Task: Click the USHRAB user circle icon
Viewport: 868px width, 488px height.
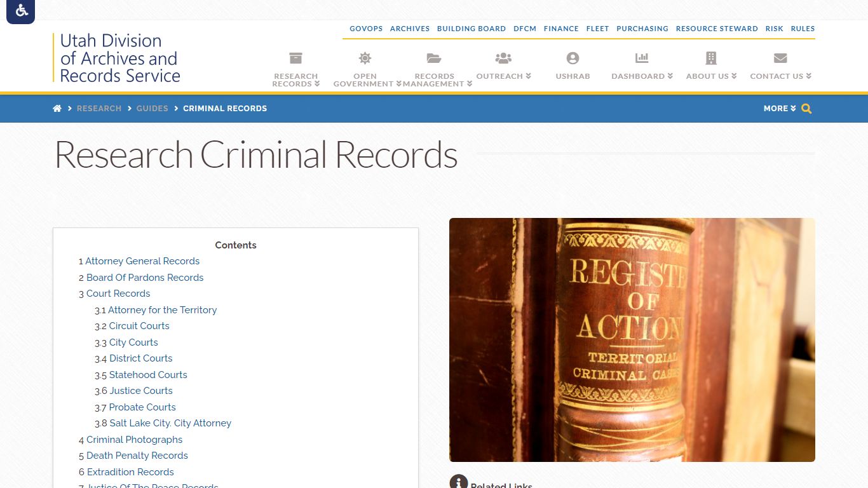Action: point(573,58)
